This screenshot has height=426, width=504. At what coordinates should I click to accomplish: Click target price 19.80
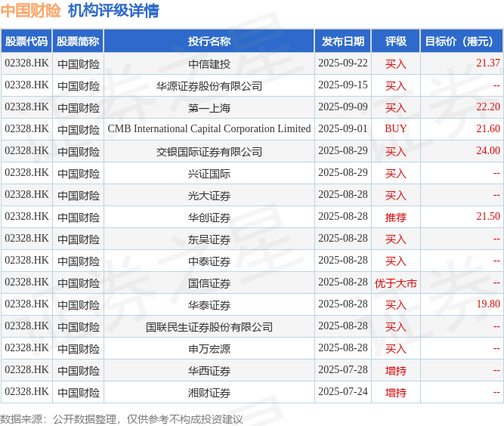click(x=488, y=304)
